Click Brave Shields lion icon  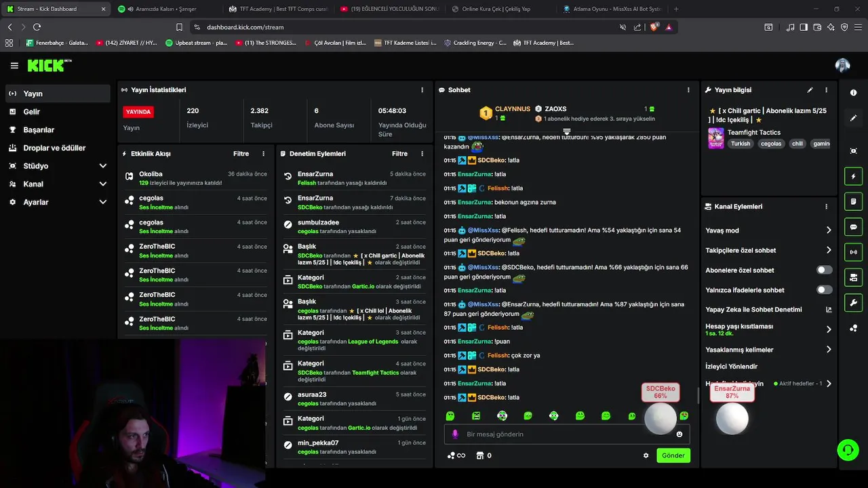(654, 27)
